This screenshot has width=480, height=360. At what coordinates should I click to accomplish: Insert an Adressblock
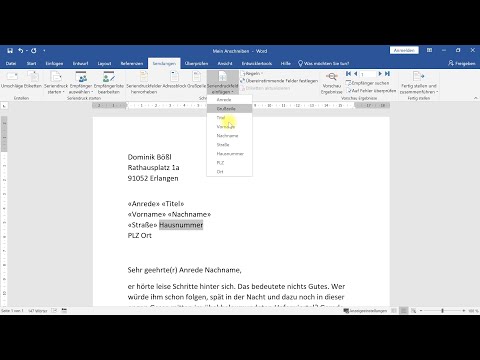point(174,80)
